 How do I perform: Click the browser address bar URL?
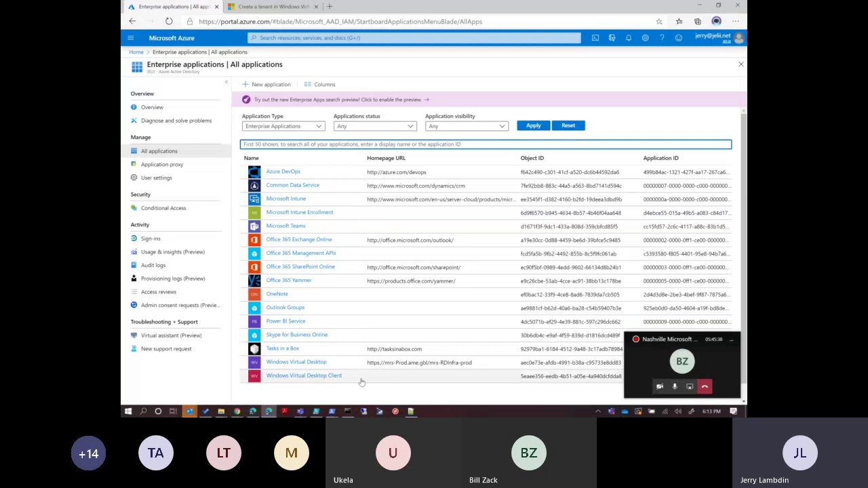point(340,22)
